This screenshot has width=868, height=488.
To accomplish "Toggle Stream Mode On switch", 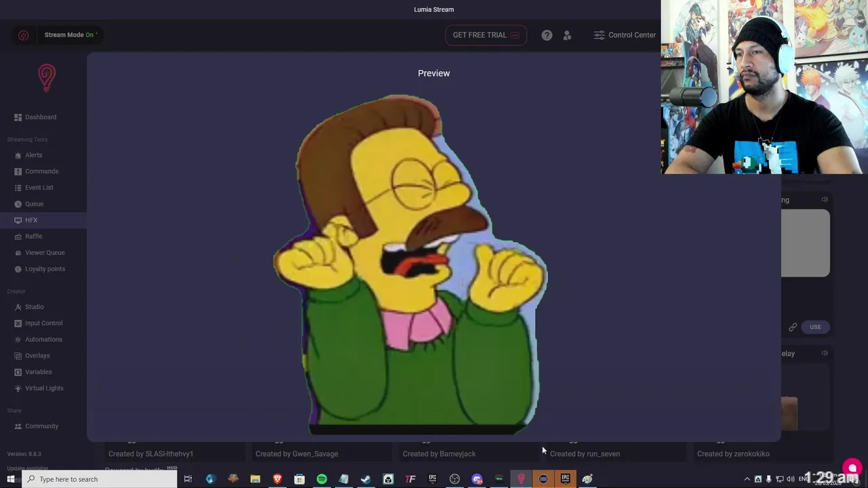I will [x=71, y=35].
